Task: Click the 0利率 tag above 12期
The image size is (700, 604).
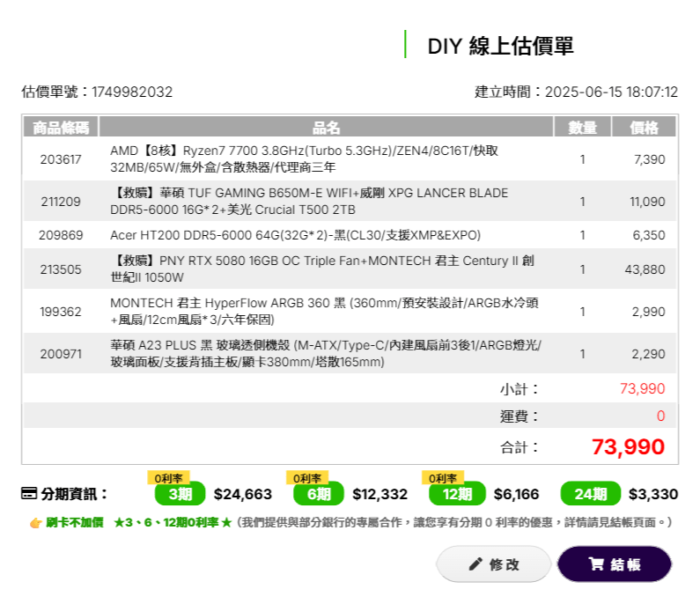Action: [x=443, y=478]
